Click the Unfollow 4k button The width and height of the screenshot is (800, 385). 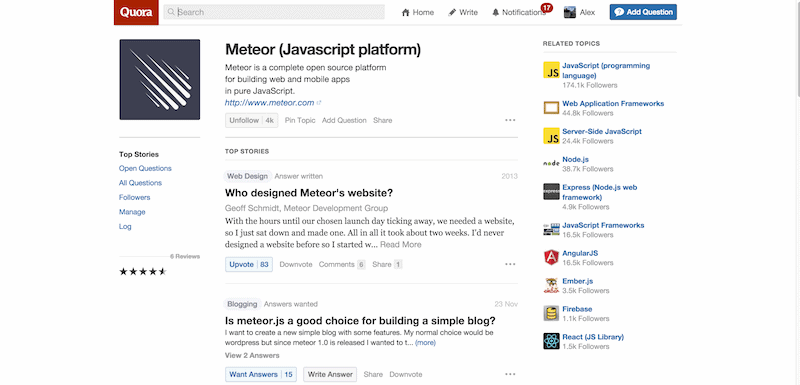252,120
